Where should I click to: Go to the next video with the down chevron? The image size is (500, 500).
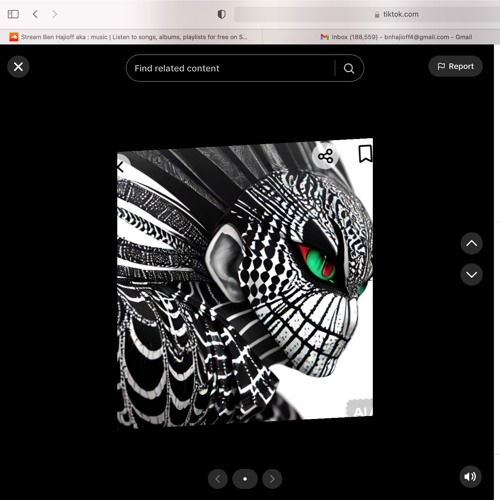(x=471, y=274)
